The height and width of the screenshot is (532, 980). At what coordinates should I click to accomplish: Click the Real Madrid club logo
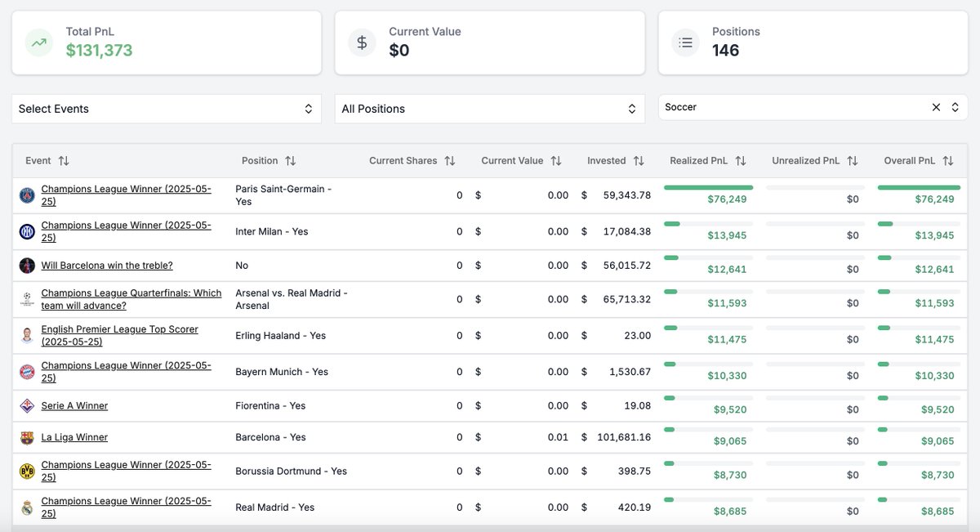pos(27,507)
